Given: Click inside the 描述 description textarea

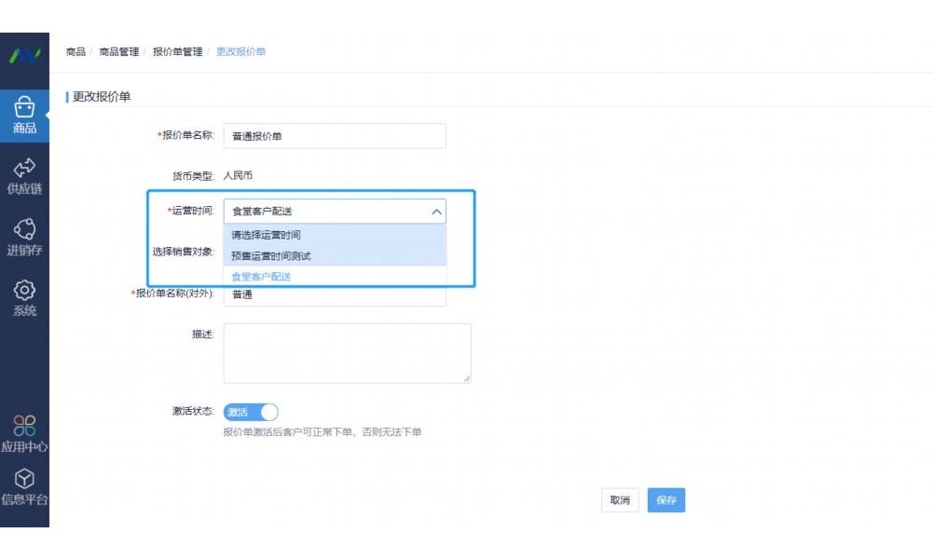Looking at the screenshot, I should (346, 352).
